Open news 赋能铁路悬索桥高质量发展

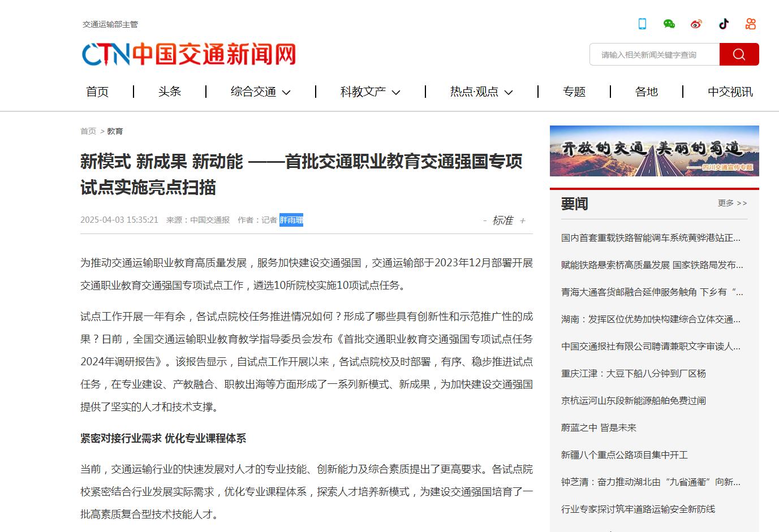652,265
